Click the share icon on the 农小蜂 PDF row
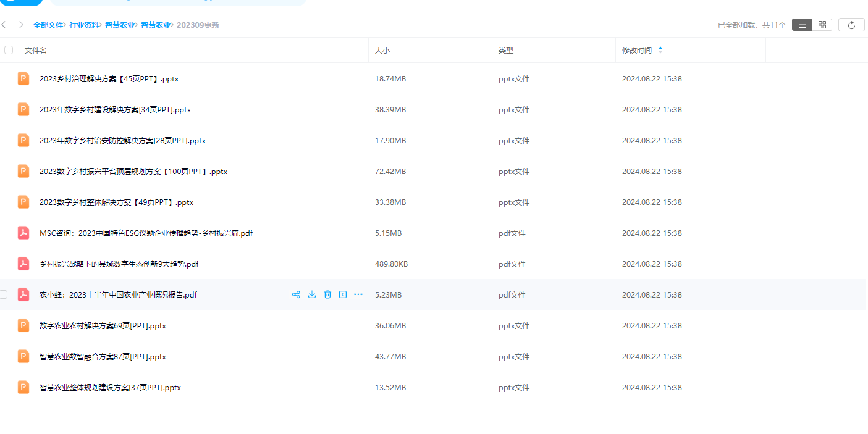Screen dimensions: 868x434 click(296, 295)
